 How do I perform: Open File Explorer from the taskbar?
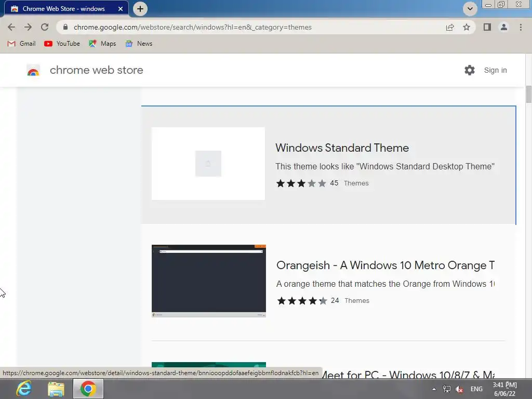pos(56,389)
